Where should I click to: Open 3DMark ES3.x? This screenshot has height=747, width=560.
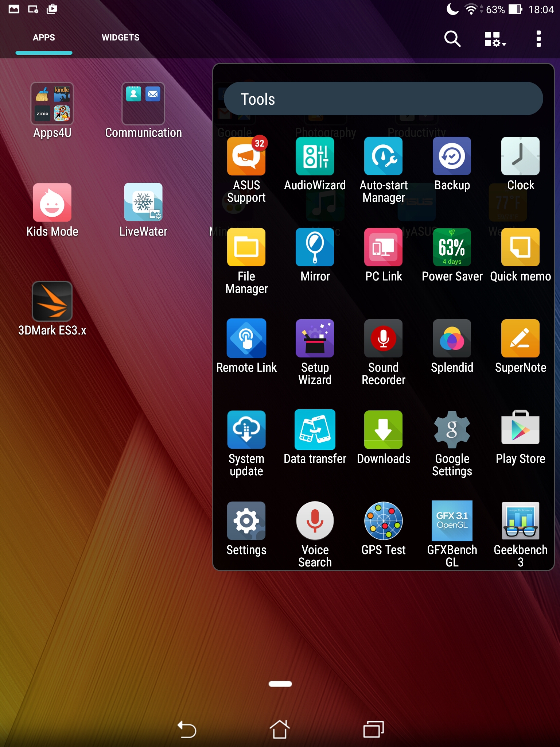(52, 301)
